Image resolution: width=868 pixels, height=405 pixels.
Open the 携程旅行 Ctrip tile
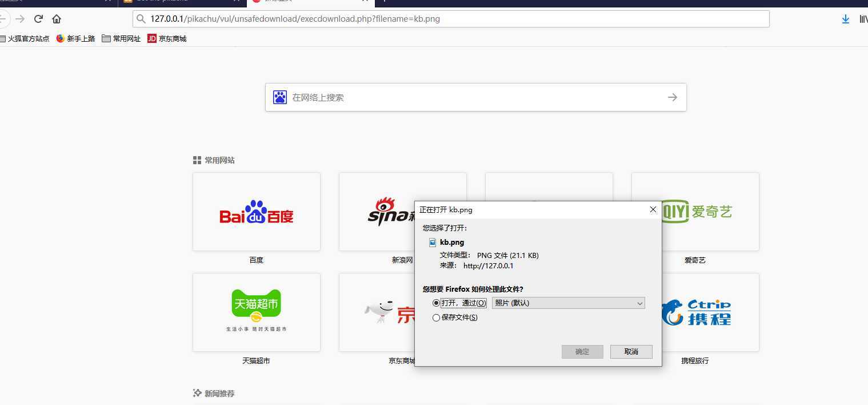tap(710, 312)
